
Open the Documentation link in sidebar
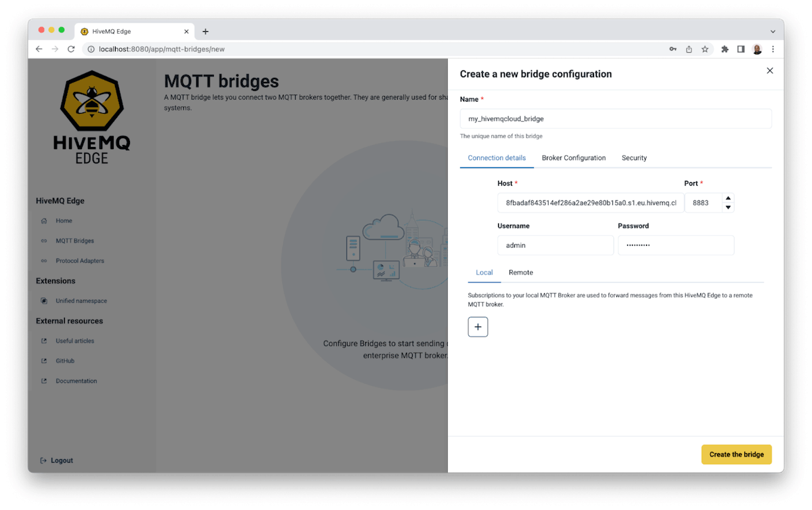76,381
